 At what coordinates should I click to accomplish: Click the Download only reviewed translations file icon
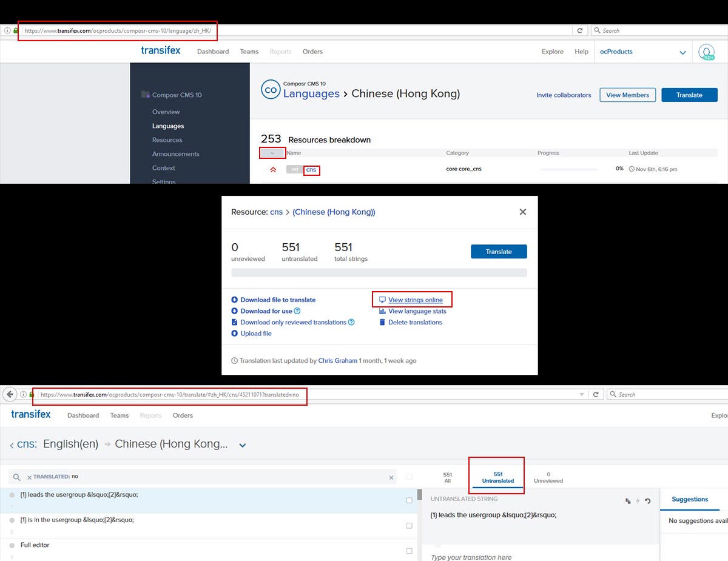tap(235, 322)
